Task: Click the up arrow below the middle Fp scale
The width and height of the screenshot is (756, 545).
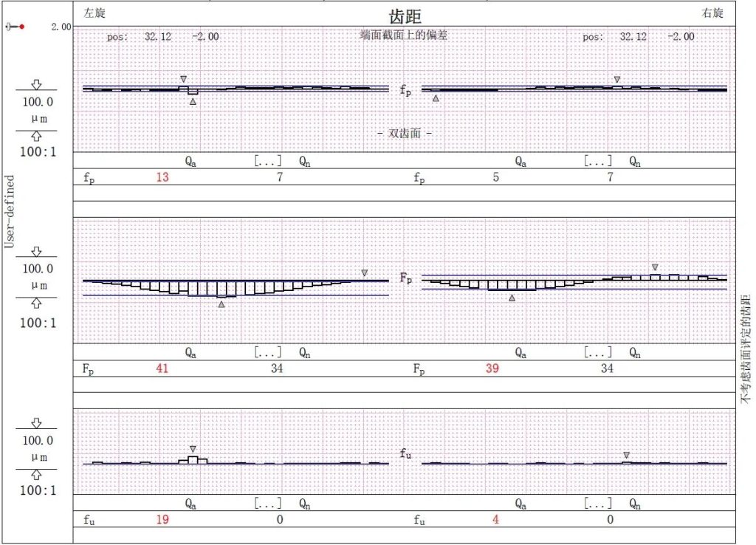Action: click(x=36, y=304)
